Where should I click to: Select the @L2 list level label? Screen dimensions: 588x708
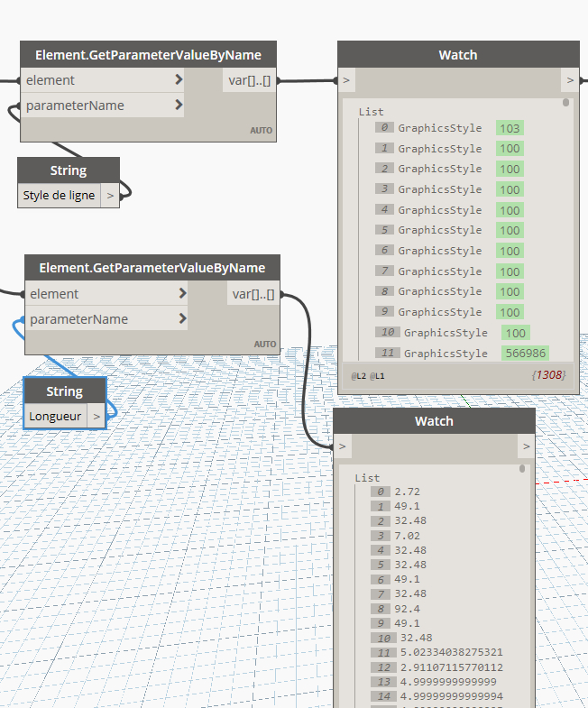click(357, 375)
